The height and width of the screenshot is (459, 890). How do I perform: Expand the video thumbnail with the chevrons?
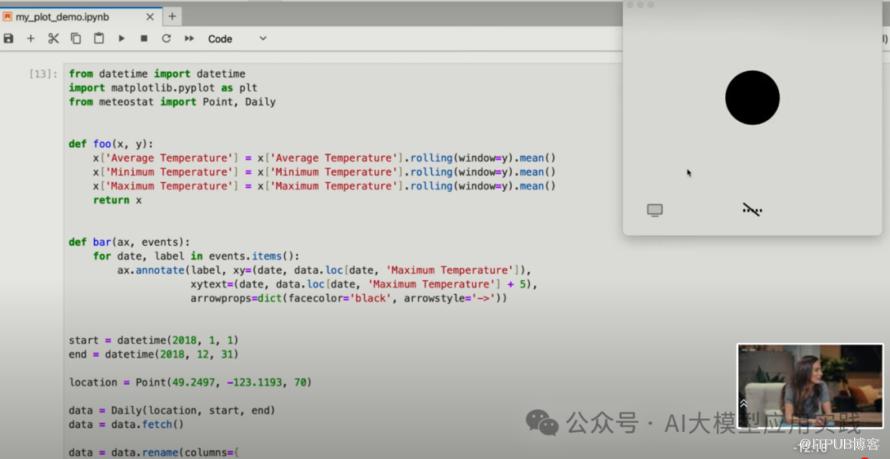pyautogui.click(x=743, y=403)
